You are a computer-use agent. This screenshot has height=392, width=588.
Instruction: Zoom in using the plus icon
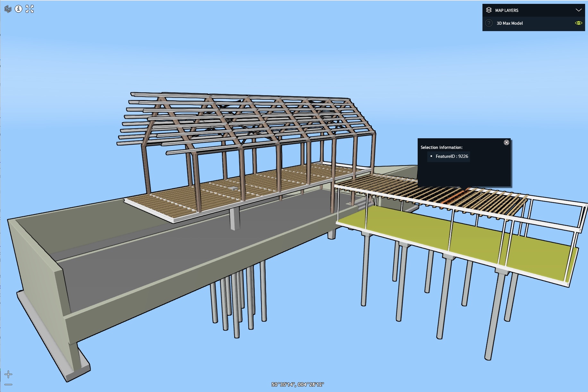(8, 374)
